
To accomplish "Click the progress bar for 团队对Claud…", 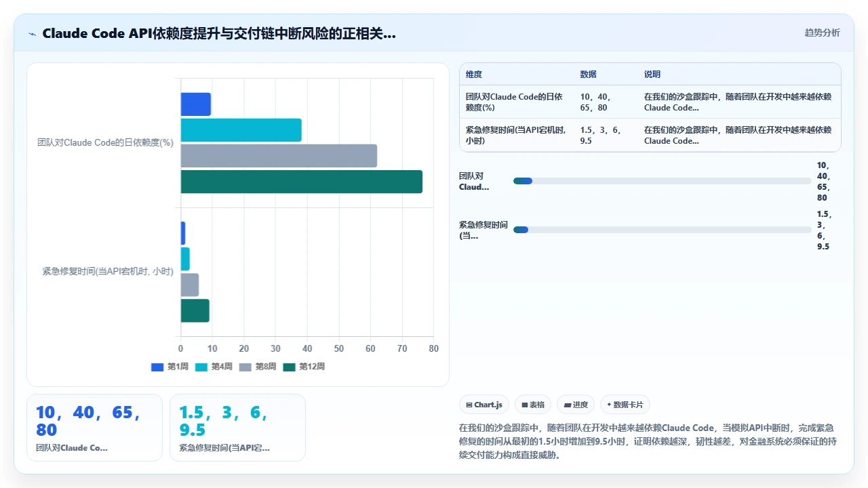I will click(662, 181).
